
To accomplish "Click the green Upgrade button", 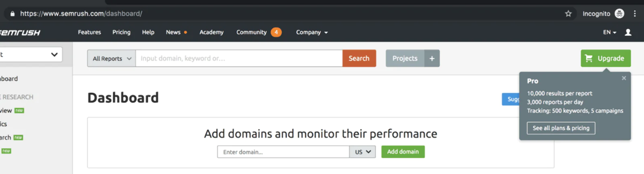I will [605, 58].
